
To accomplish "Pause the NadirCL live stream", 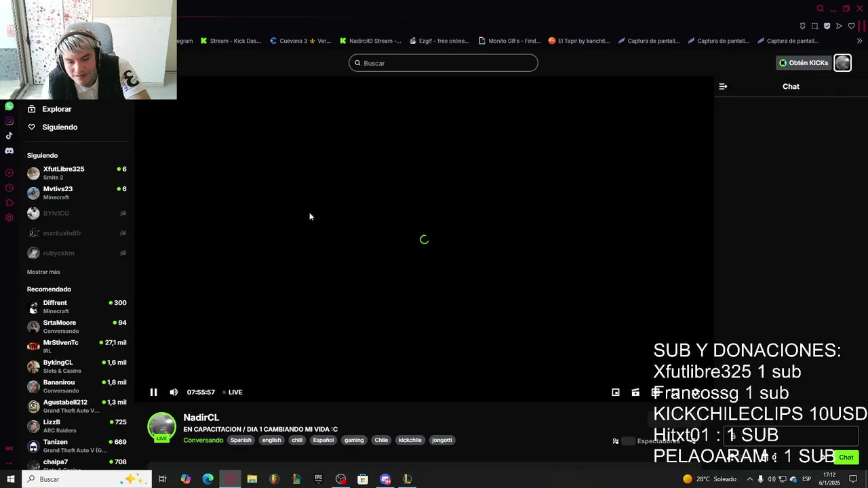I will click(154, 392).
